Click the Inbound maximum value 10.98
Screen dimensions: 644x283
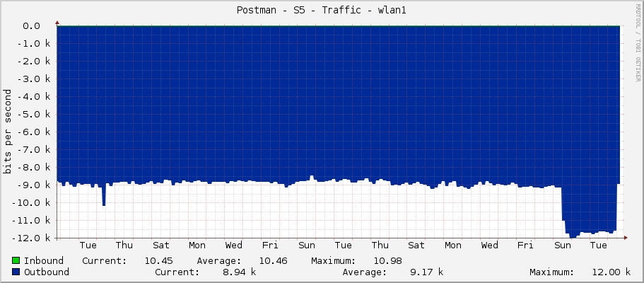[x=387, y=261]
